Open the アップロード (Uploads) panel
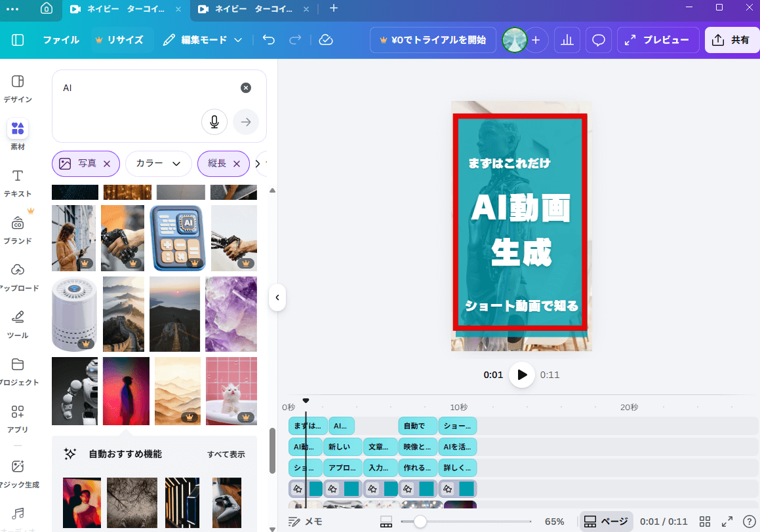 (18, 275)
